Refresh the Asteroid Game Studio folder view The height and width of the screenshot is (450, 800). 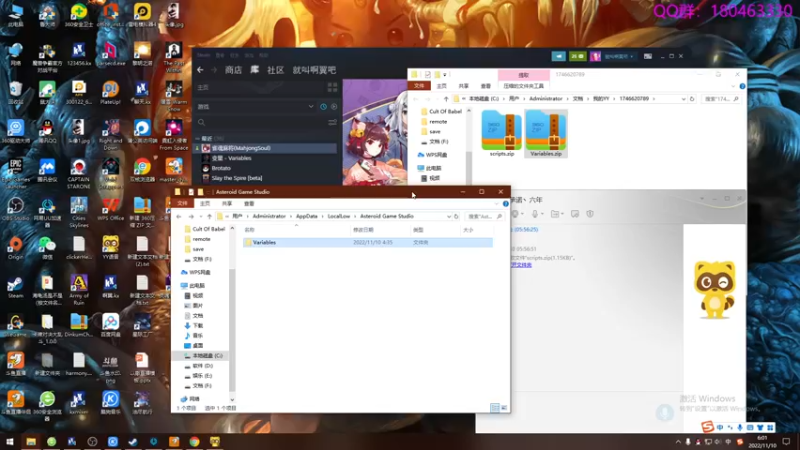click(x=456, y=216)
